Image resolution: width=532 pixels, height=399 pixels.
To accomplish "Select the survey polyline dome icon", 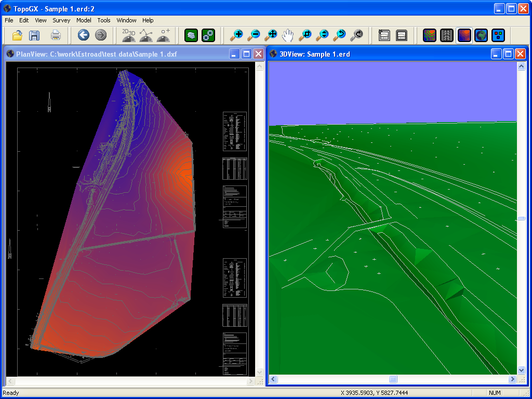I will point(146,35).
